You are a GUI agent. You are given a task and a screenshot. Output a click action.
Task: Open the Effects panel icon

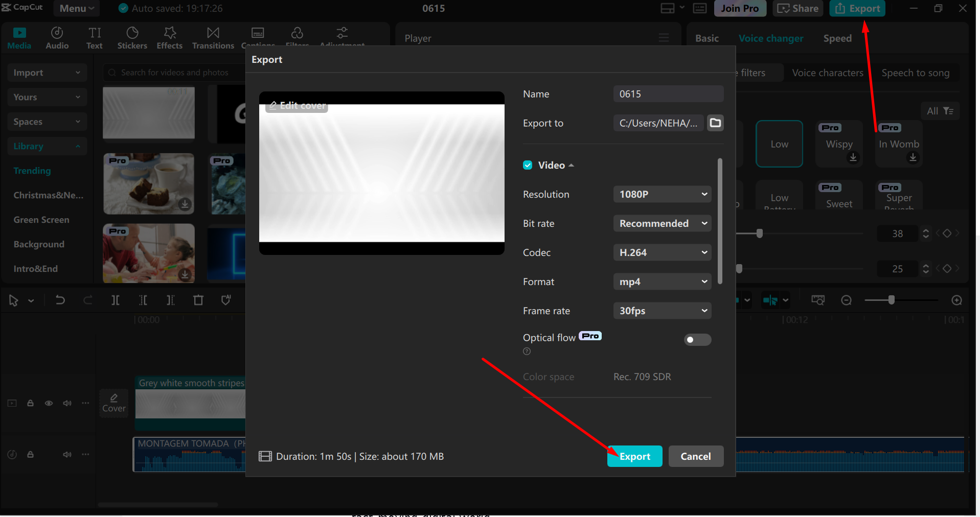(169, 38)
